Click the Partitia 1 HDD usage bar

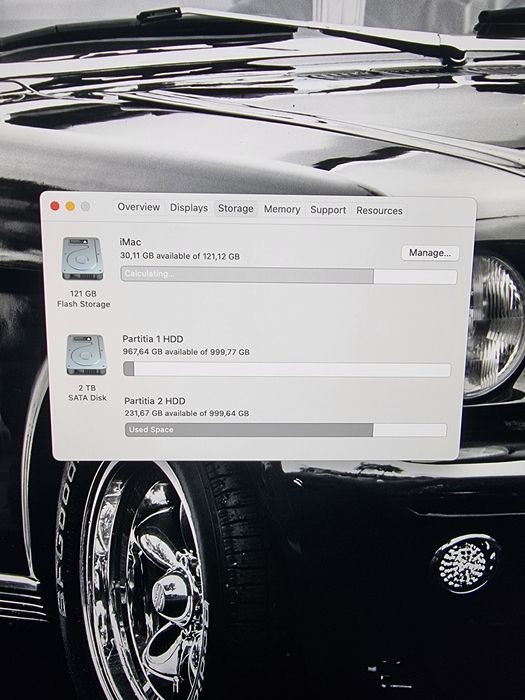[287, 369]
